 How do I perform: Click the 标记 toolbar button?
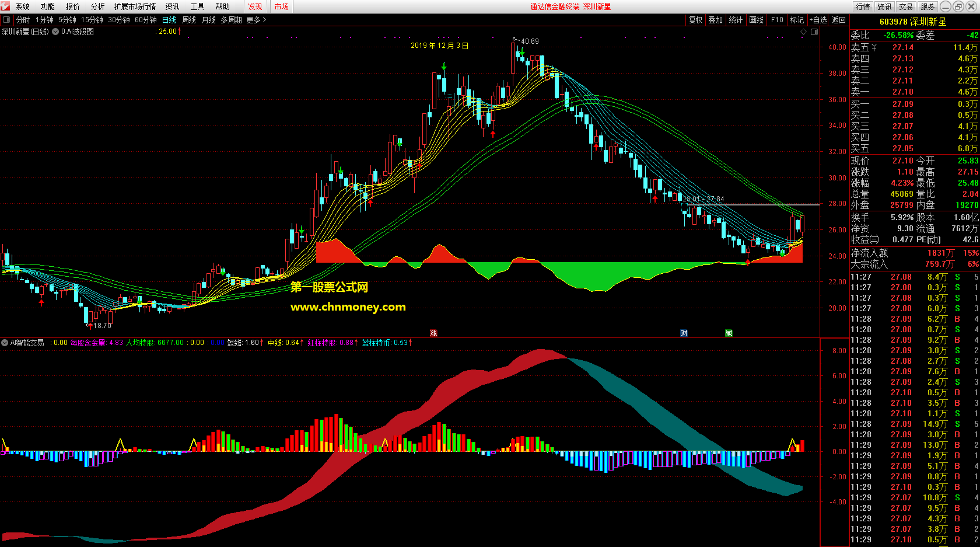click(x=797, y=20)
